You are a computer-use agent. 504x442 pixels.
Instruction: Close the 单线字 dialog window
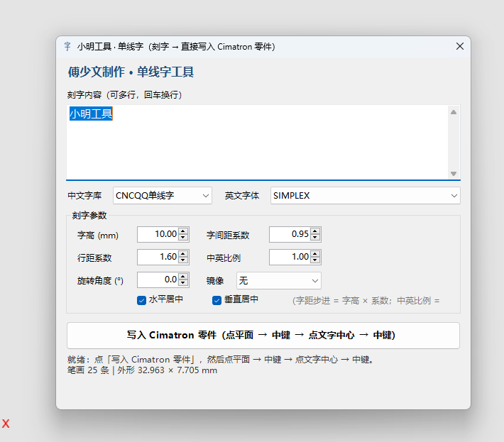460,46
